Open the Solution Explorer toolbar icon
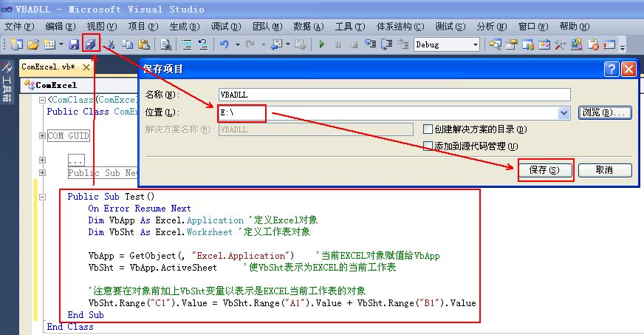Viewport: 644px width, 335px height. pos(496,44)
